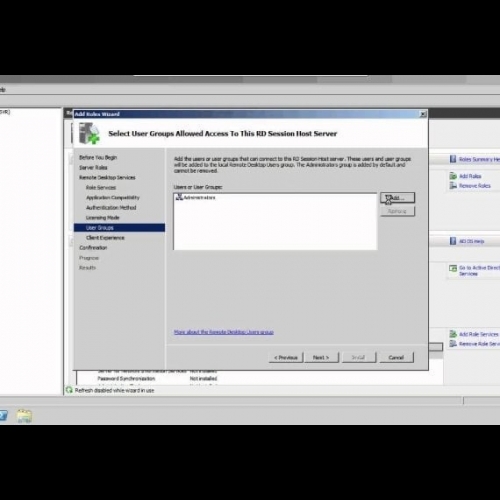Cancel the Add Roles Wizard

[396, 357]
